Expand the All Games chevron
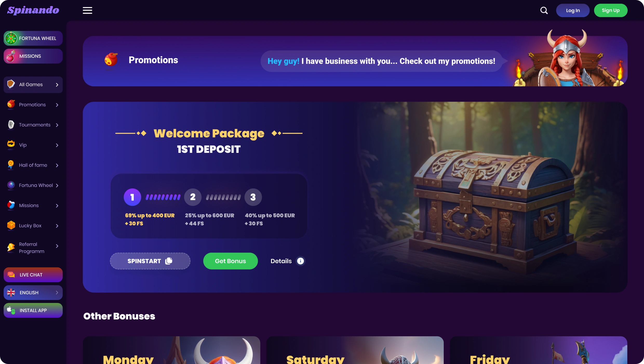644x364 pixels. pyautogui.click(x=57, y=85)
